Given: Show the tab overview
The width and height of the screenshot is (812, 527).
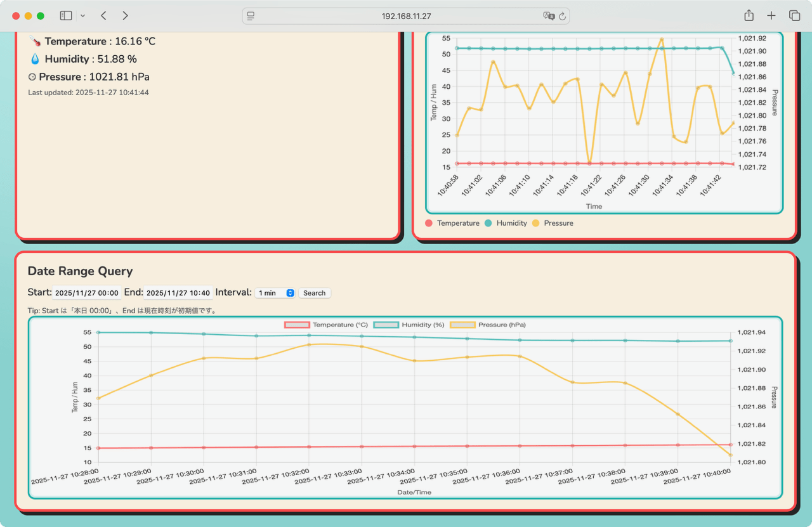Looking at the screenshot, I should click(x=794, y=16).
